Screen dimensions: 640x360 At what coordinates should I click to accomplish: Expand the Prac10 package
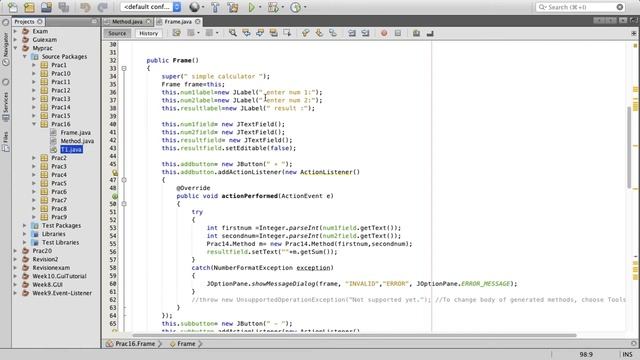point(34,73)
